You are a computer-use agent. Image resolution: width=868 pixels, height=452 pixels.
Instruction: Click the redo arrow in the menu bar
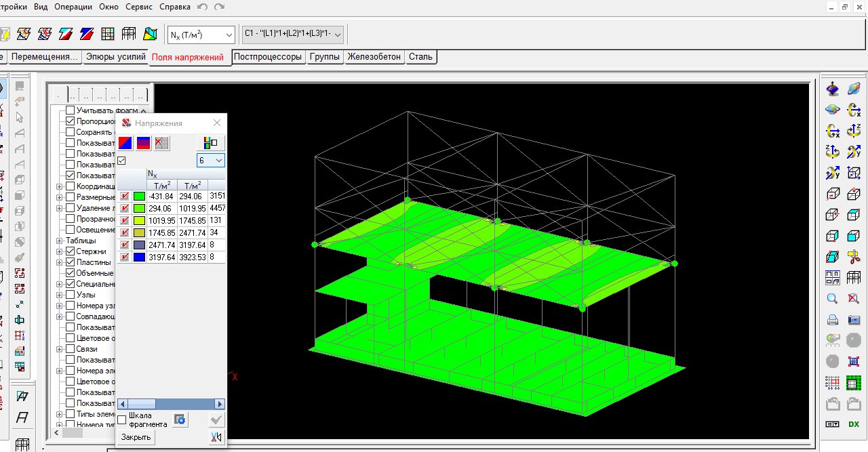point(219,7)
